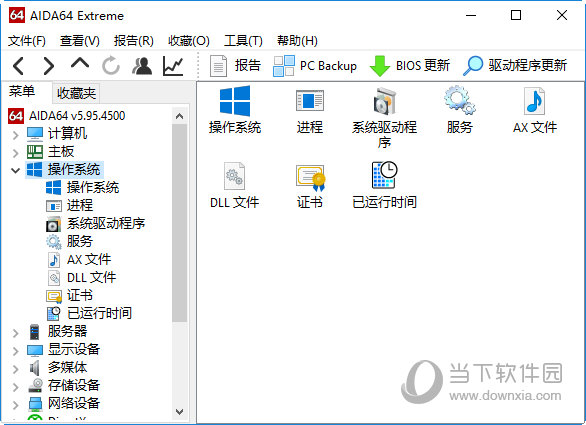This screenshot has height=425, width=586.
Task: Expand the 存储设备 tree node
Action: tap(15, 387)
